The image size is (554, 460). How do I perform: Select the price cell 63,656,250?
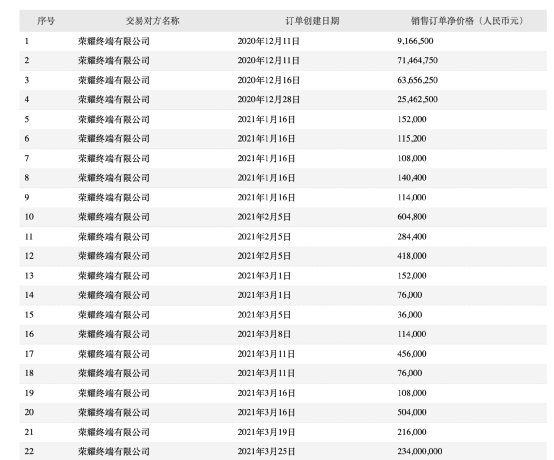pyautogui.click(x=417, y=80)
